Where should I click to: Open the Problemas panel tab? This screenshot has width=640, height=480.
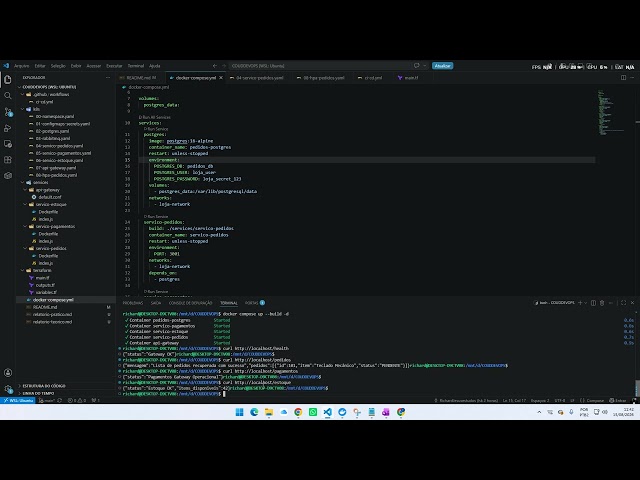click(x=133, y=303)
